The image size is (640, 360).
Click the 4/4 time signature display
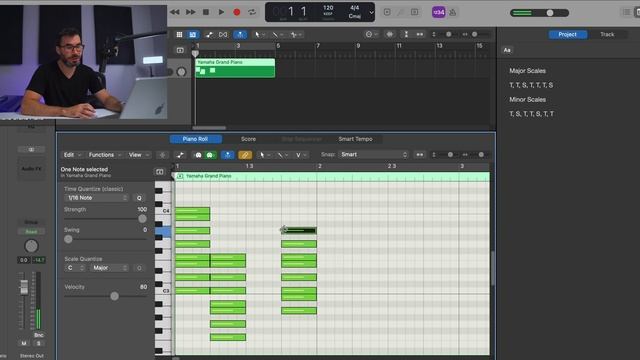[354, 8]
